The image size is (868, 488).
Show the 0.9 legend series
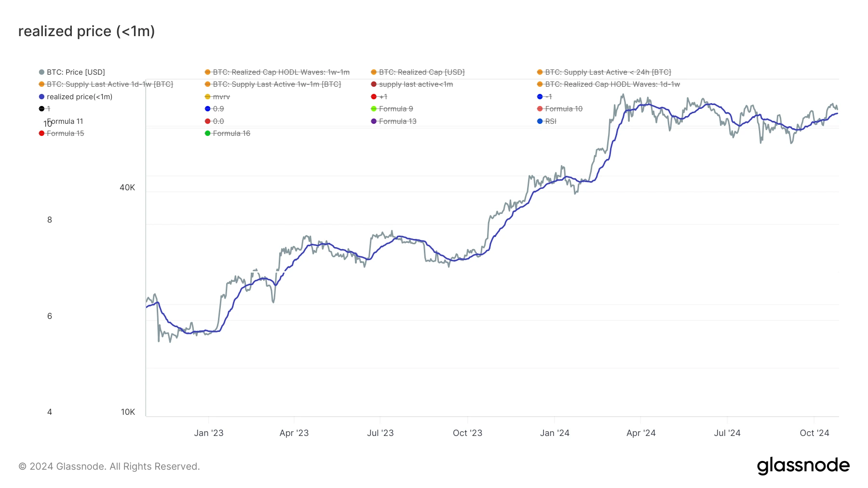pyautogui.click(x=215, y=109)
